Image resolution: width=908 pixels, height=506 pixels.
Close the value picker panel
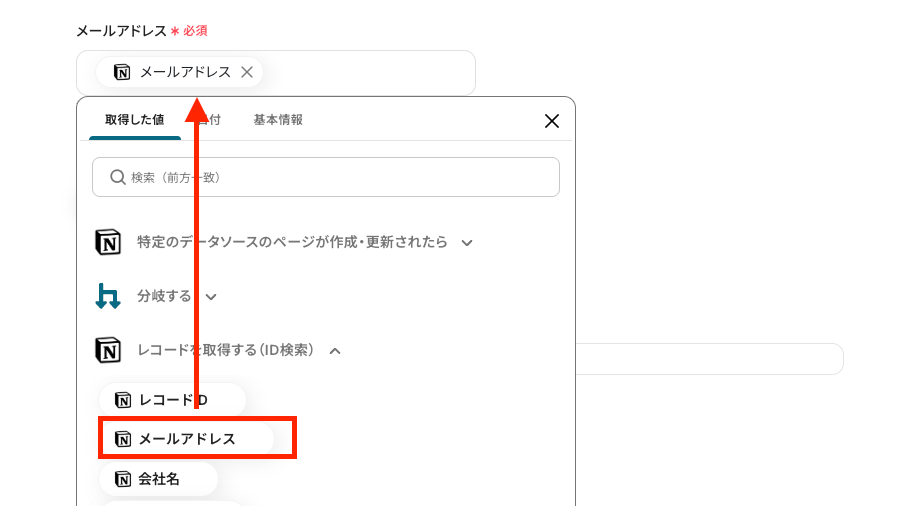click(x=552, y=121)
